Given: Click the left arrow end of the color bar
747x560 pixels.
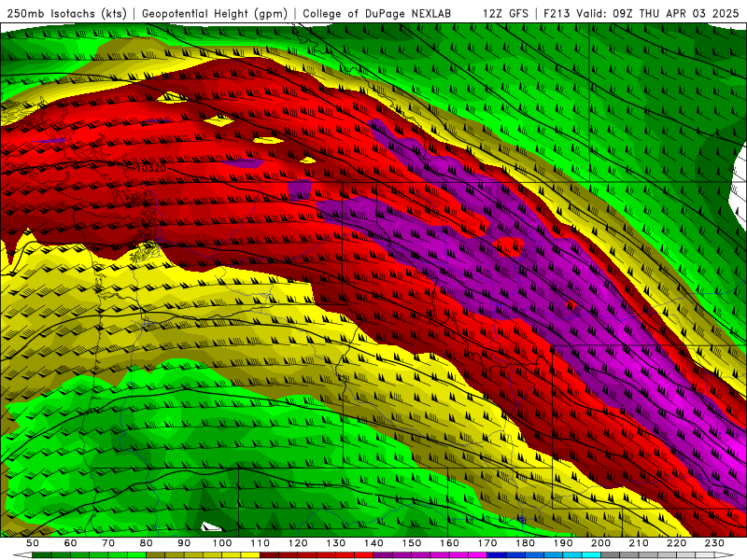Looking at the screenshot, I should click(x=22, y=554).
